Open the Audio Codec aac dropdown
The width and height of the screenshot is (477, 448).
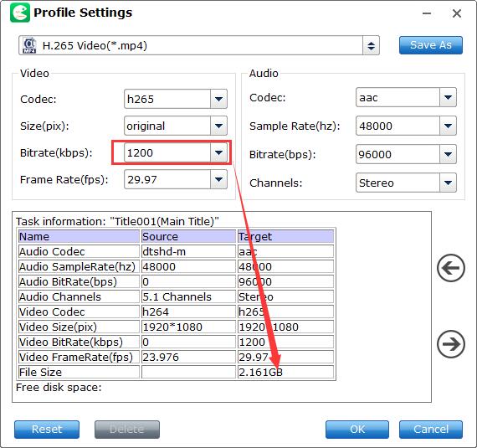pyautogui.click(x=448, y=97)
